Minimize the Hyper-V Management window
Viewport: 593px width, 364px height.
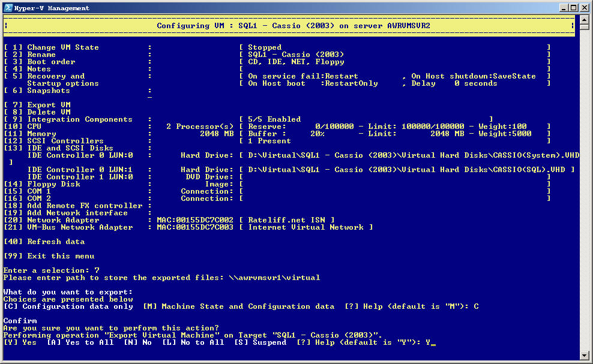(x=564, y=8)
